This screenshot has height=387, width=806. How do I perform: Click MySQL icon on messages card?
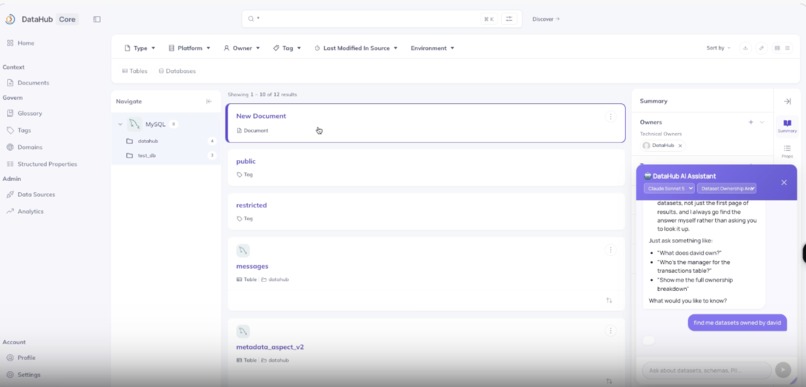point(243,250)
